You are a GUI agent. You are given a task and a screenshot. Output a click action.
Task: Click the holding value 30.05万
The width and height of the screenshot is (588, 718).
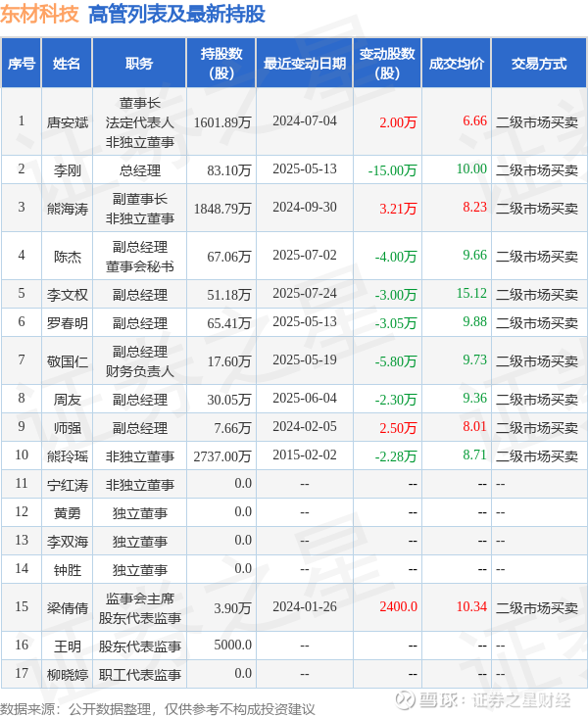[229, 400]
